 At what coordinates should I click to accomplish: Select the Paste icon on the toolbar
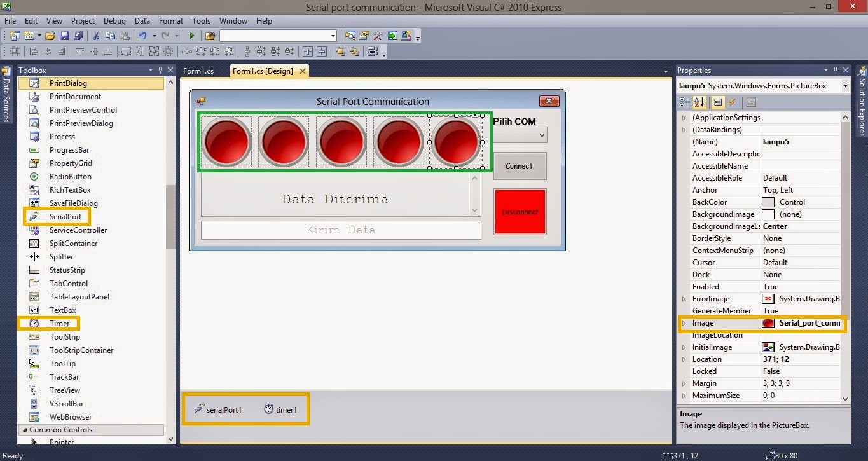125,36
